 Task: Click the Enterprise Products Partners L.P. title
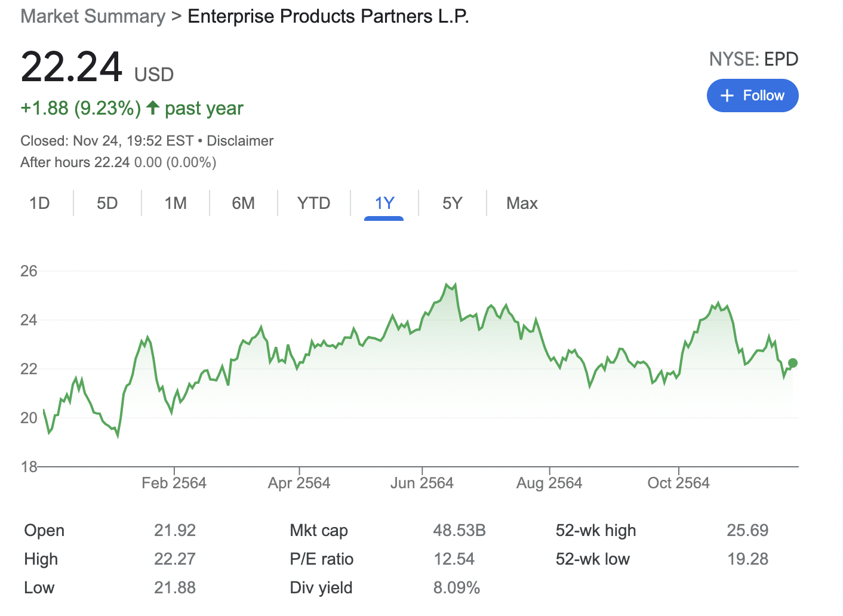(x=328, y=16)
